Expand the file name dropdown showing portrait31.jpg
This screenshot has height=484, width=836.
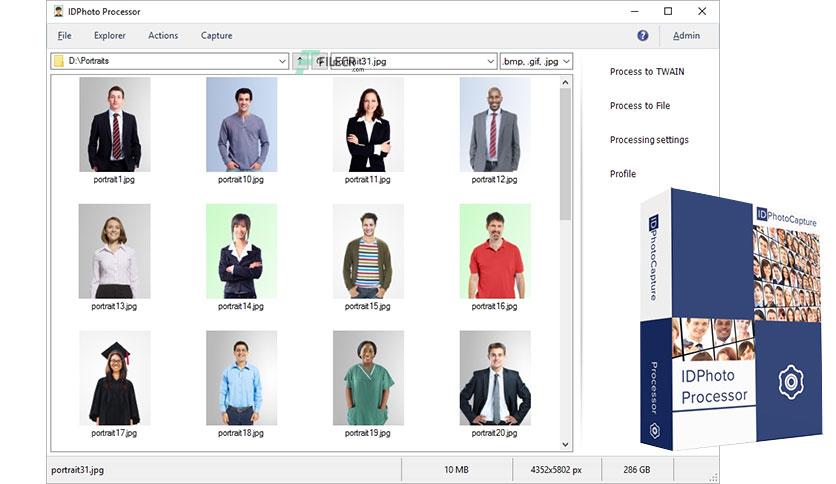pos(491,61)
